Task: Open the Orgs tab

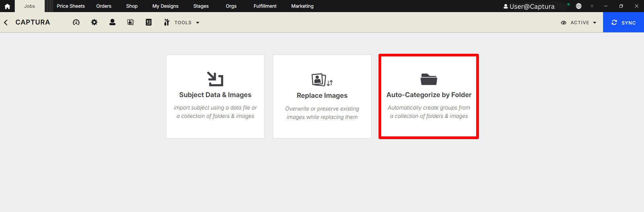Action: click(x=231, y=6)
